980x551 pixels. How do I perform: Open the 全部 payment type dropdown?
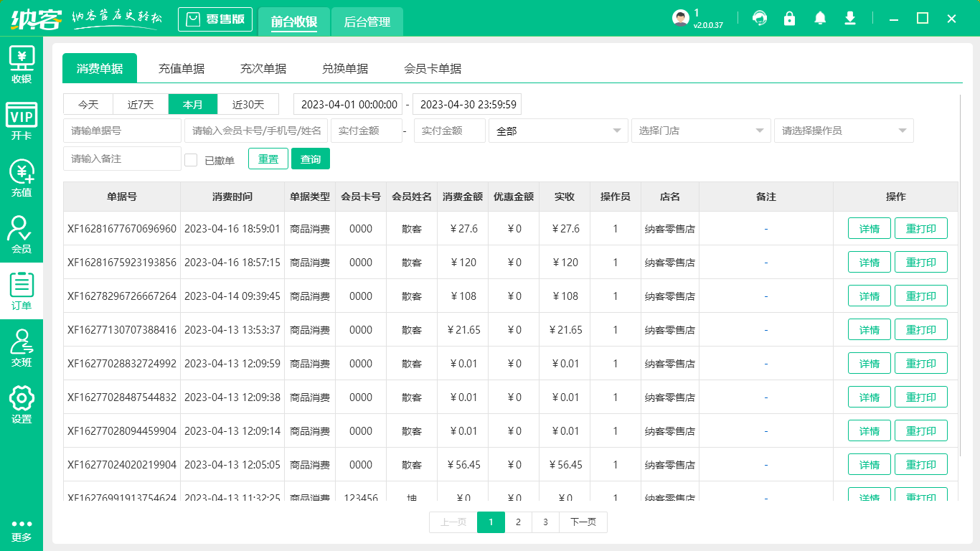point(558,131)
